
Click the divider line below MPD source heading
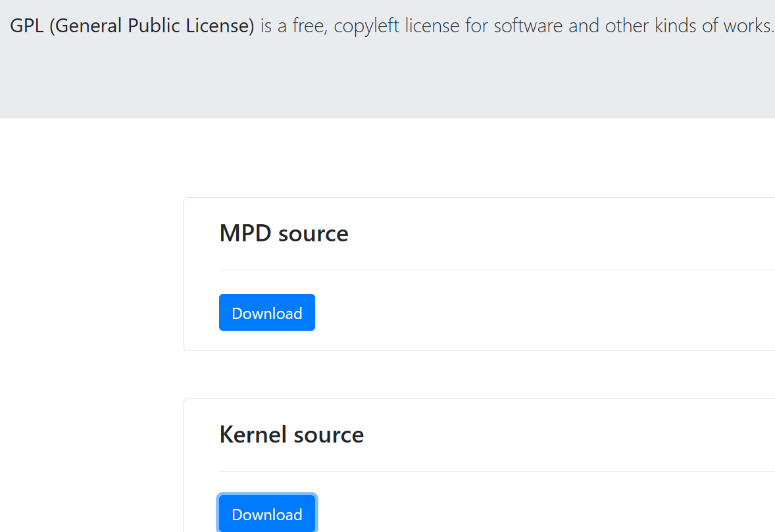(493, 270)
